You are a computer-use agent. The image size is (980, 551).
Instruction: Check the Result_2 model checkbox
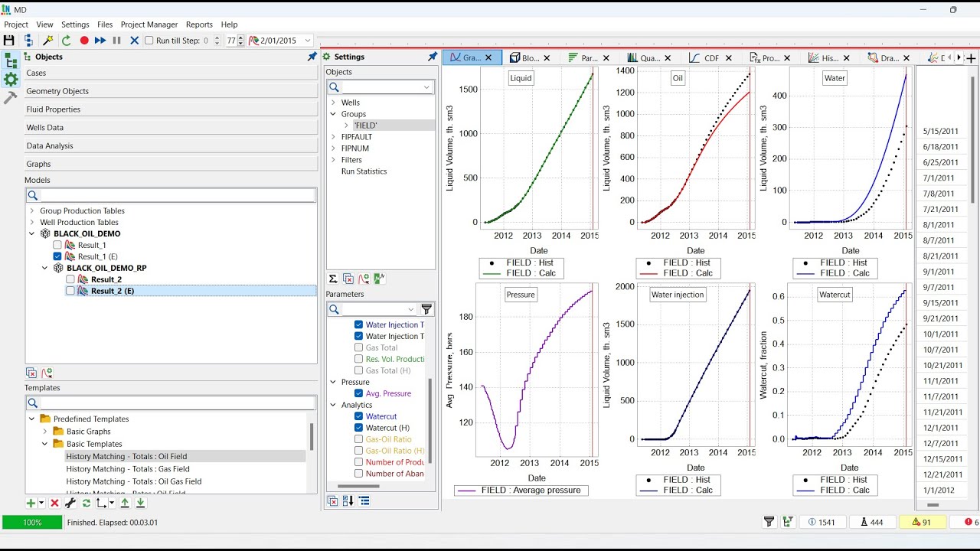tap(70, 279)
